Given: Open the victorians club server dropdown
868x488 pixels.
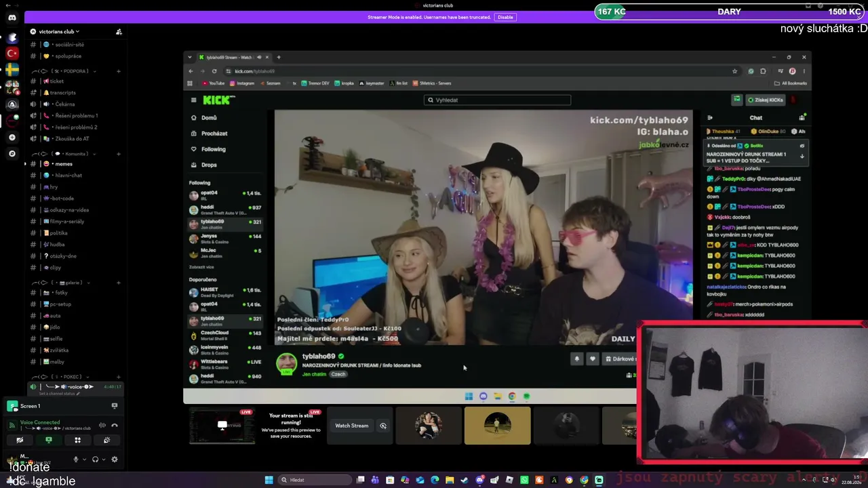Looking at the screenshot, I should [x=59, y=31].
